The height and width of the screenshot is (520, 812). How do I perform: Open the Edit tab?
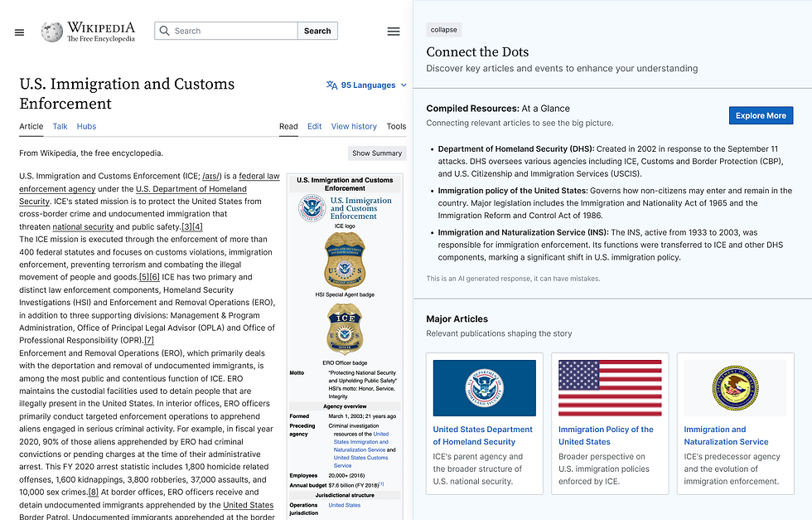pos(314,126)
